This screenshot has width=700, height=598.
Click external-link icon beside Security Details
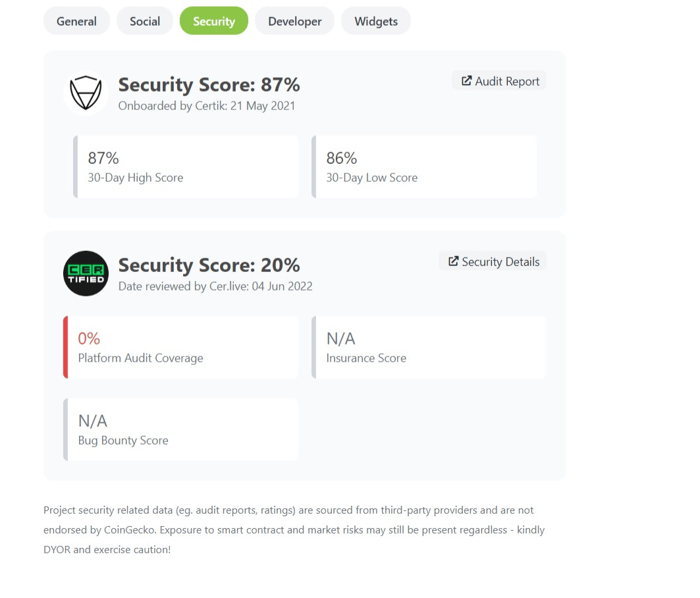pyautogui.click(x=453, y=261)
